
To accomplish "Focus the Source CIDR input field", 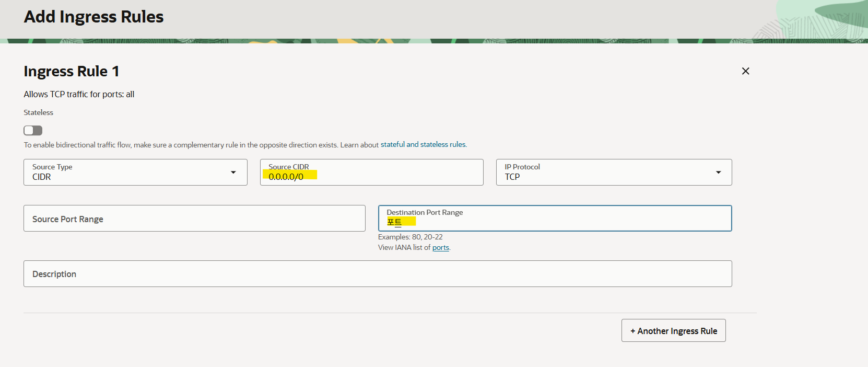I will [371, 176].
